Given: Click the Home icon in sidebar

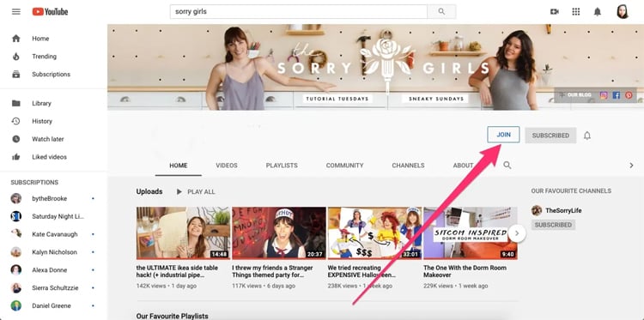Looking at the screenshot, I should (16, 39).
